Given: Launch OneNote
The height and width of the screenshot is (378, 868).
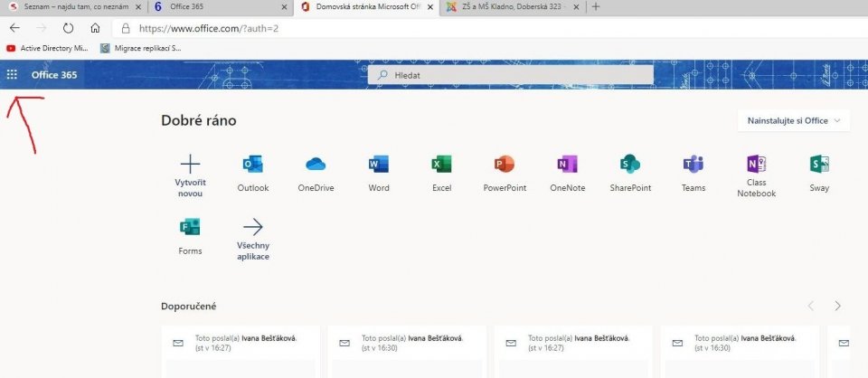Looking at the screenshot, I should click(568, 174).
